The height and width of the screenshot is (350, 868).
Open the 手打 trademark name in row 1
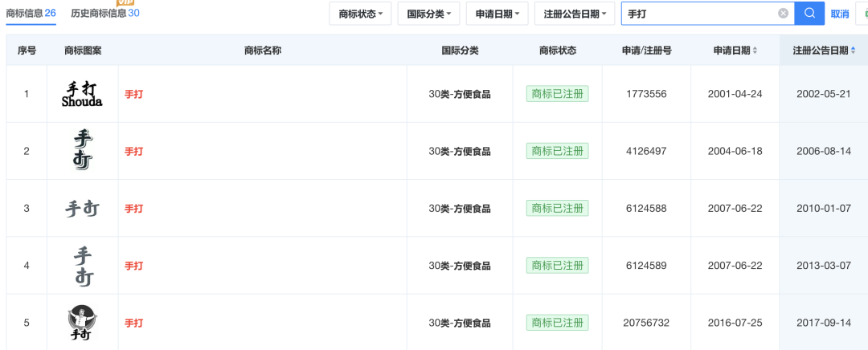(x=133, y=94)
